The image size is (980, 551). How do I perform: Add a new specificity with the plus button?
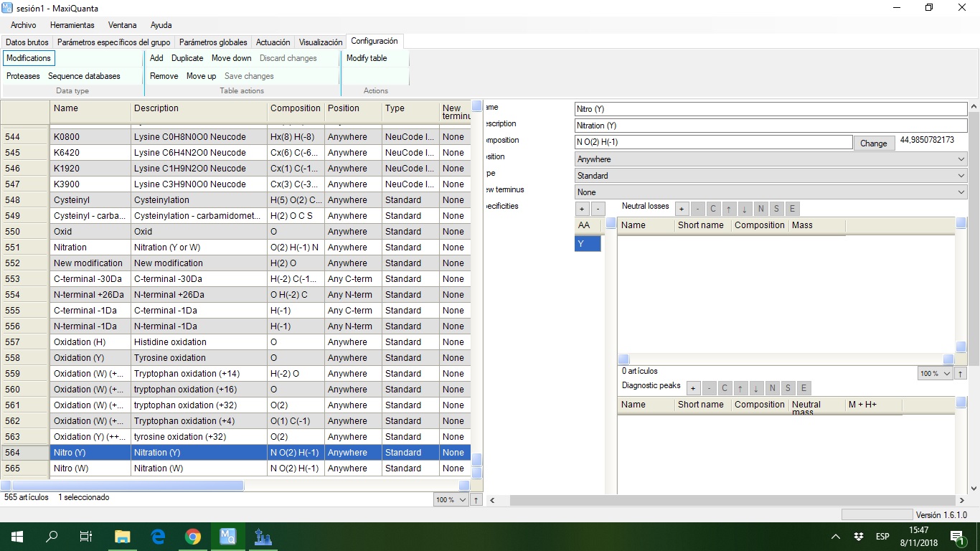coord(582,209)
